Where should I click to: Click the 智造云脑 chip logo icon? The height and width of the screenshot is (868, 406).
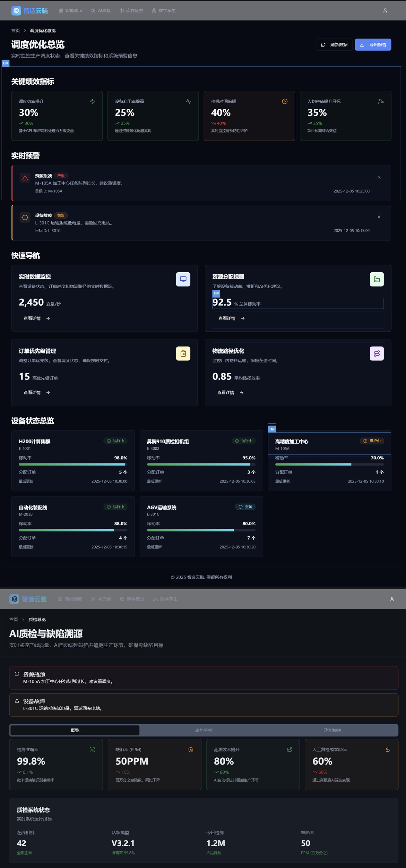[16, 11]
